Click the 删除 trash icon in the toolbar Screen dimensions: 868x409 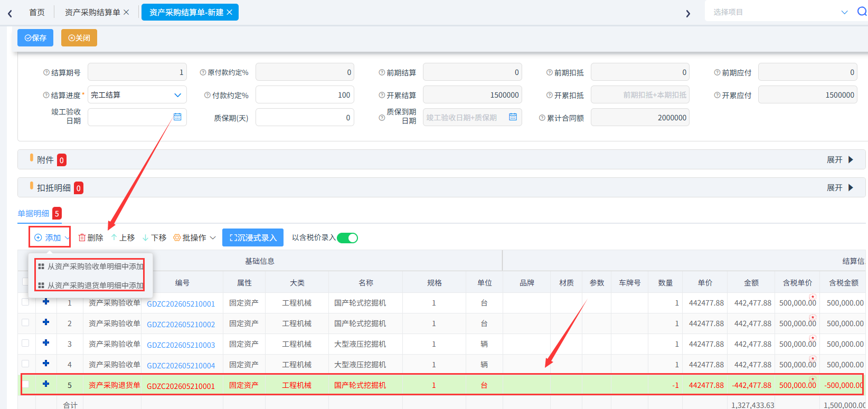[x=82, y=237]
